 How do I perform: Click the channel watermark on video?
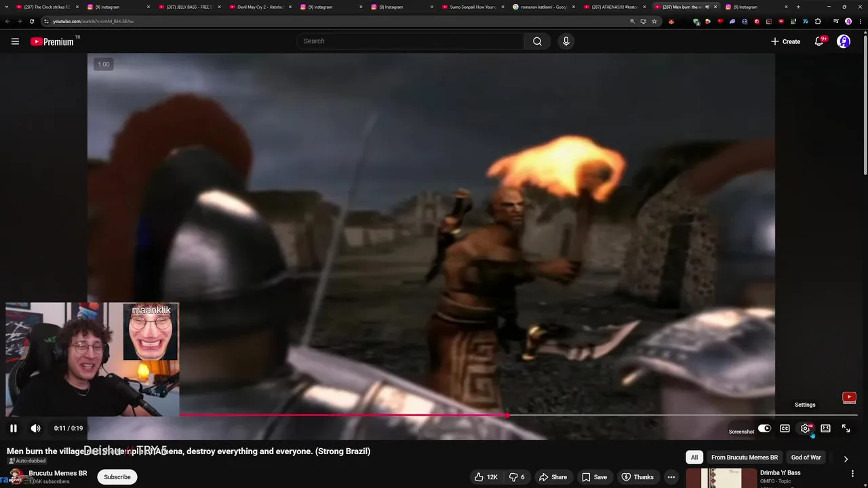tap(849, 397)
